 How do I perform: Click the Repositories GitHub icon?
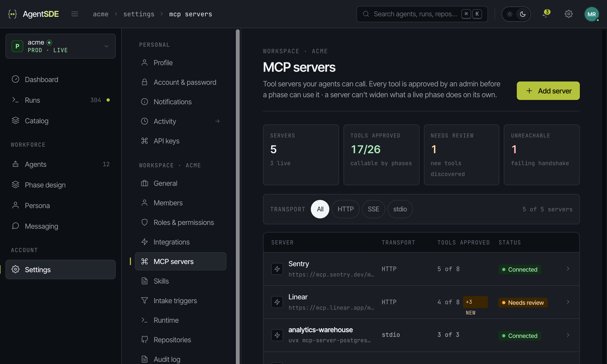[145, 340]
